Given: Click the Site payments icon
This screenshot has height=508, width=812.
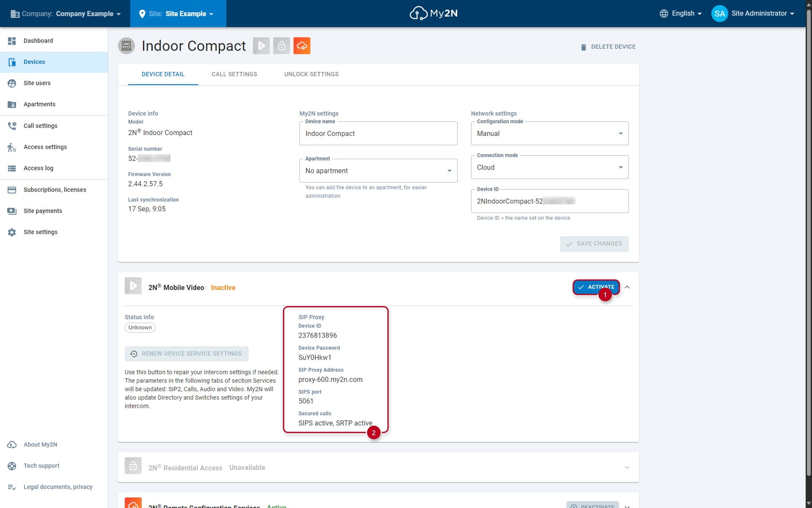Looking at the screenshot, I should pyautogui.click(x=12, y=211).
